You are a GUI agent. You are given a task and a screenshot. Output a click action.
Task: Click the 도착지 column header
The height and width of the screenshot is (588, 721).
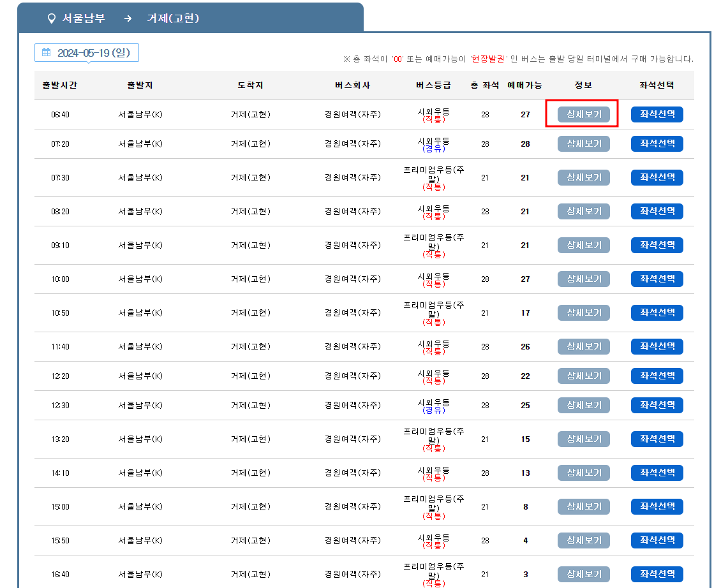tap(250, 85)
